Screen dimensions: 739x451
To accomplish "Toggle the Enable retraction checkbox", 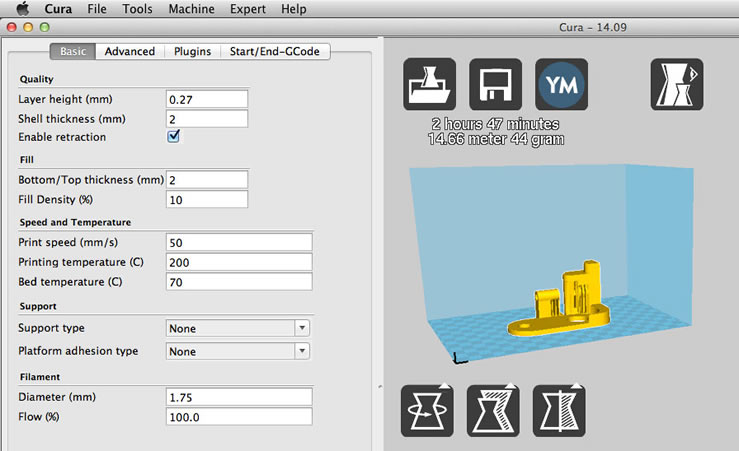I will pyautogui.click(x=173, y=136).
